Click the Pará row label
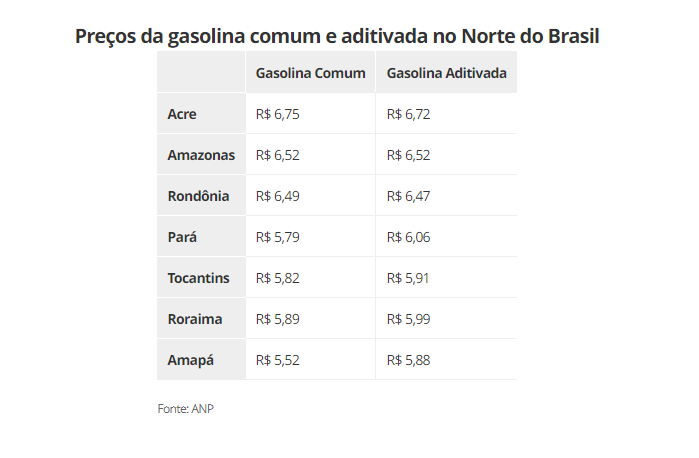 coord(182,237)
